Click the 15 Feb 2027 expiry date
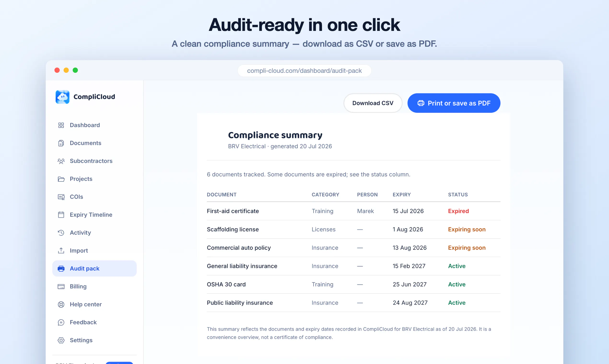The width and height of the screenshot is (609, 364). [409, 266]
